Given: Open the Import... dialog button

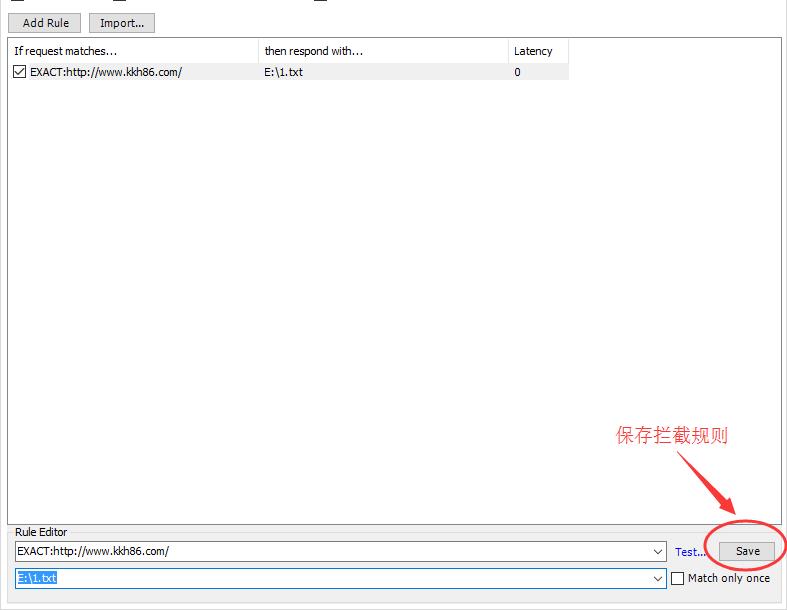Looking at the screenshot, I should coord(122,23).
